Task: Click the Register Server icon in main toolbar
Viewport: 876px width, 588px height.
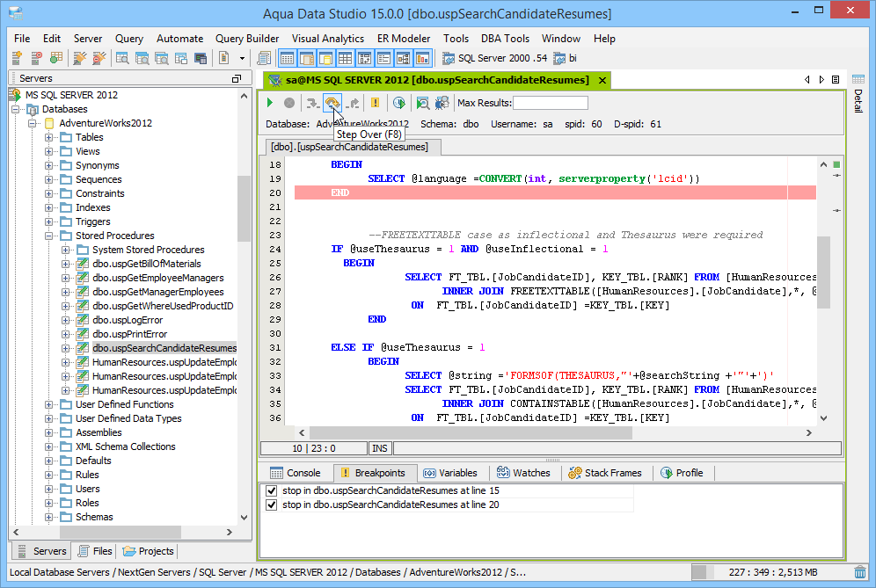Action: (18, 57)
